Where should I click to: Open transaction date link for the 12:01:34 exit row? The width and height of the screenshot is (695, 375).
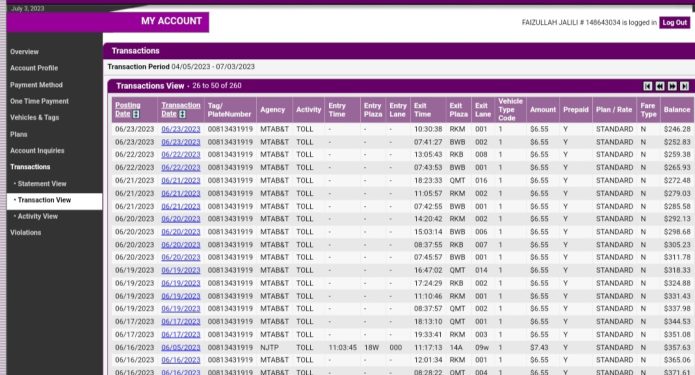181,360
